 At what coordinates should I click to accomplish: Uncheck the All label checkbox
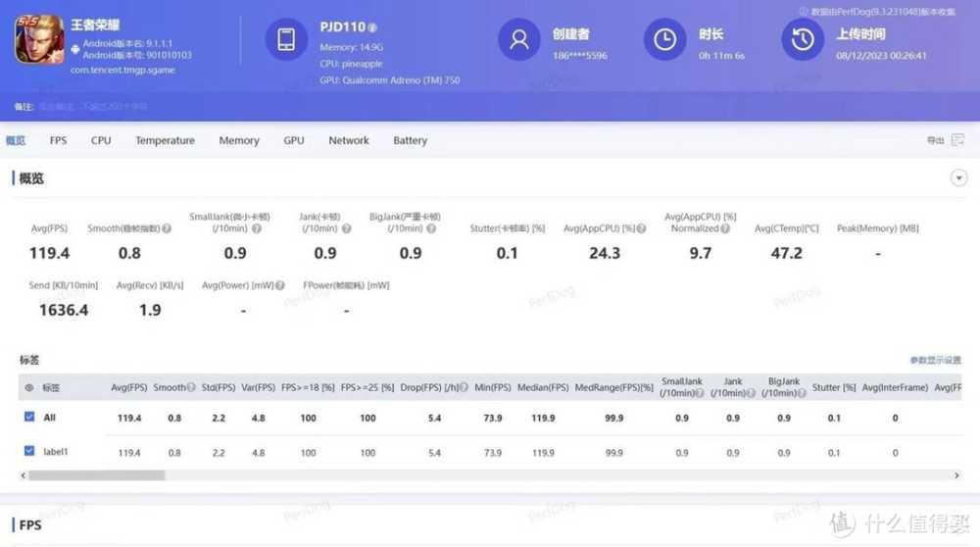pos(29,418)
